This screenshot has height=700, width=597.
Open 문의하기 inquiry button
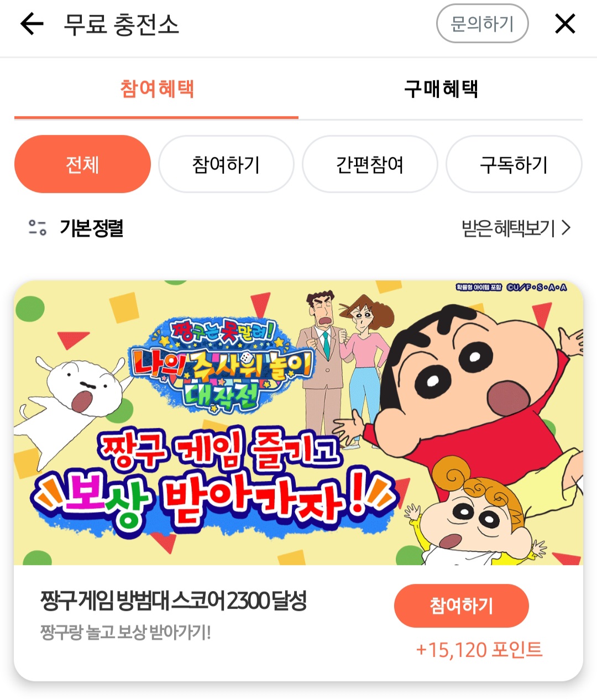(482, 24)
